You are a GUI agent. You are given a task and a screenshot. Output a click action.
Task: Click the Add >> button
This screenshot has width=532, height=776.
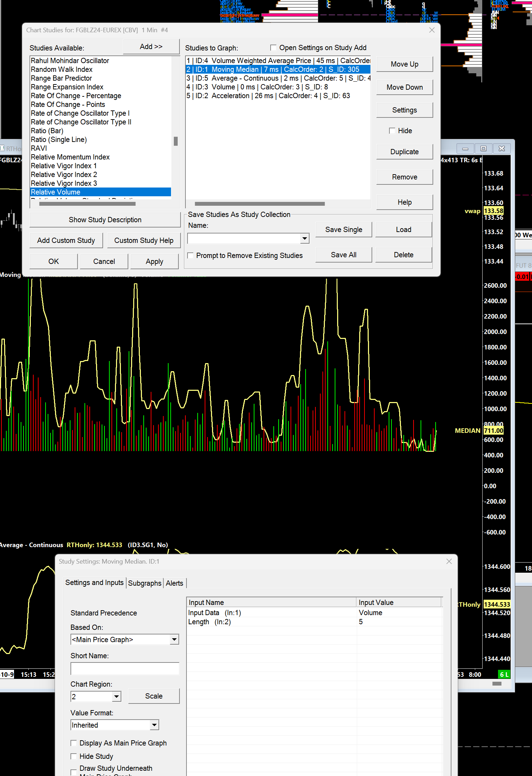[x=151, y=47]
